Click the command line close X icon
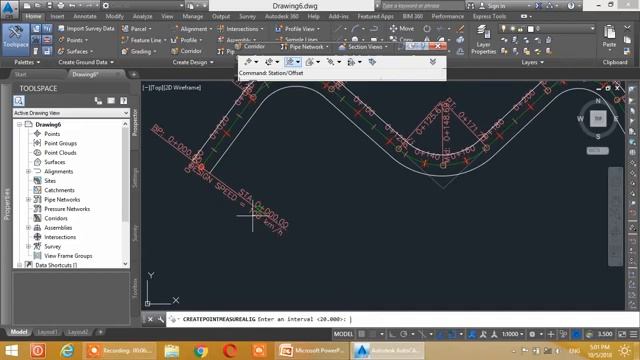The image size is (640, 360). (x=150, y=319)
